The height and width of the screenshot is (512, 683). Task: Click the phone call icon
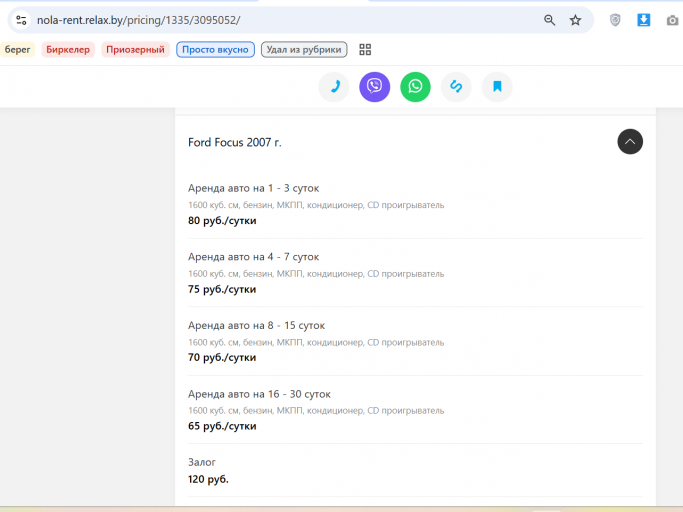coord(334,87)
